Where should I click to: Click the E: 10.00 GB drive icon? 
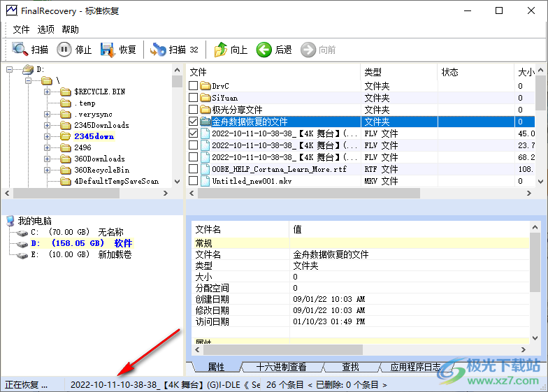pos(22,256)
